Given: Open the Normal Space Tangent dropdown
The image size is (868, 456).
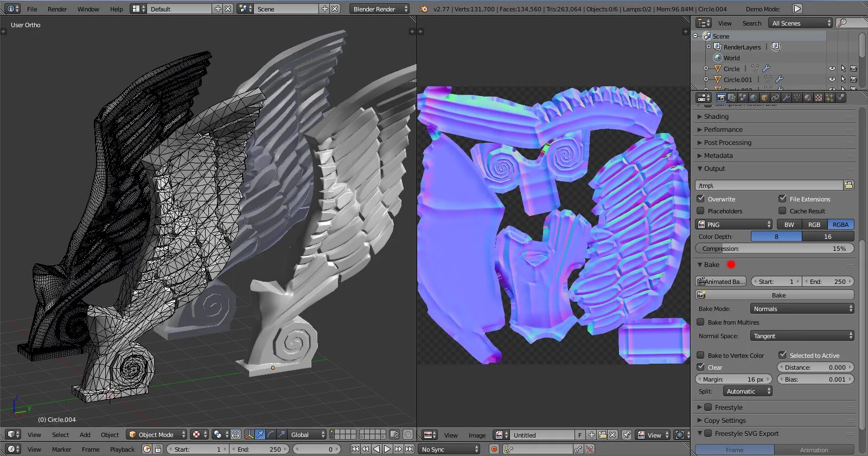Looking at the screenshot, I should 802,335.
